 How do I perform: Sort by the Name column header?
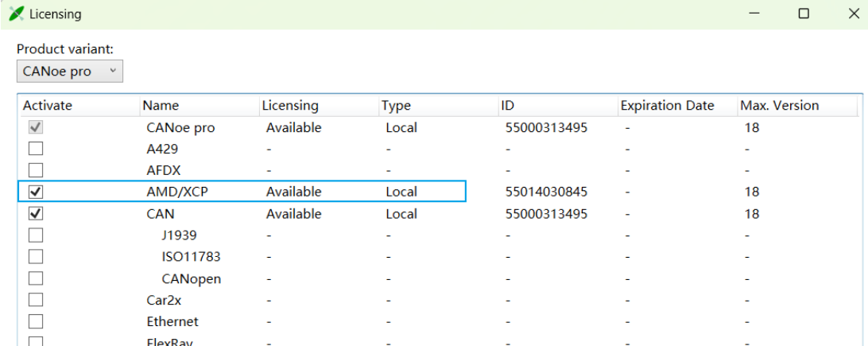(x=200, y=106)
